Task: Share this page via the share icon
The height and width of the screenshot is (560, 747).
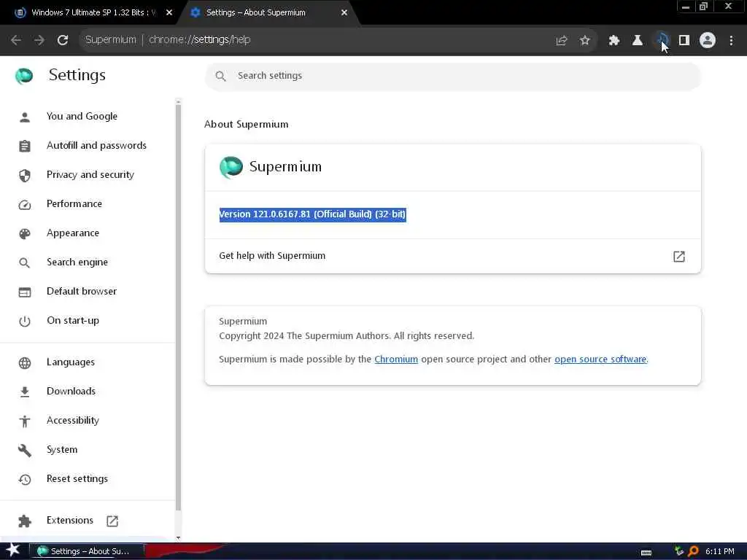Action: click(562, 41)
